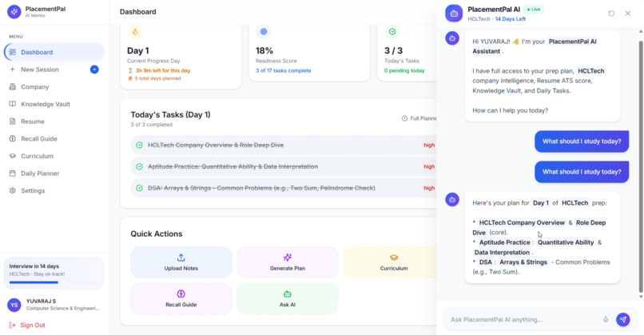
Task: Reset the chat with the refresh icon
Action: click(x=611, y=14)
